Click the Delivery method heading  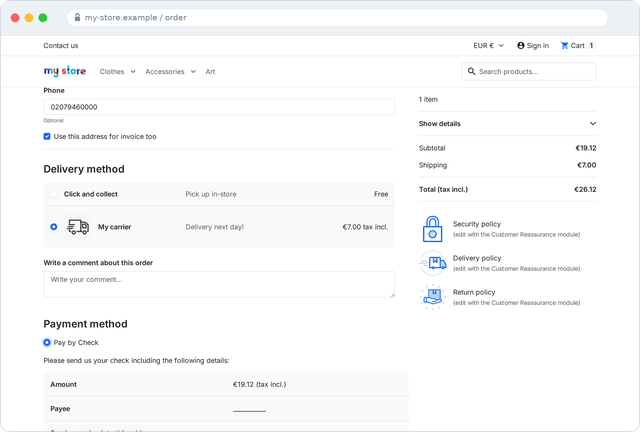(x=84, y=169)
